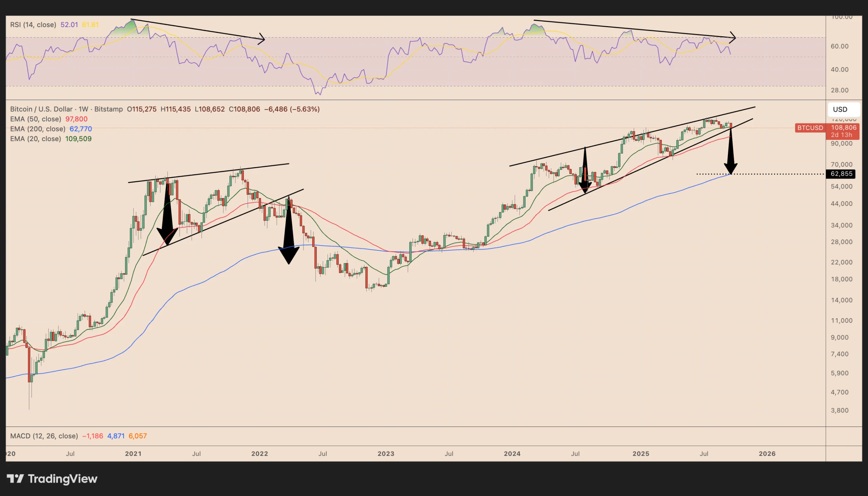Select the RSI (14, close) indicator legend

(x=33, y=25)
